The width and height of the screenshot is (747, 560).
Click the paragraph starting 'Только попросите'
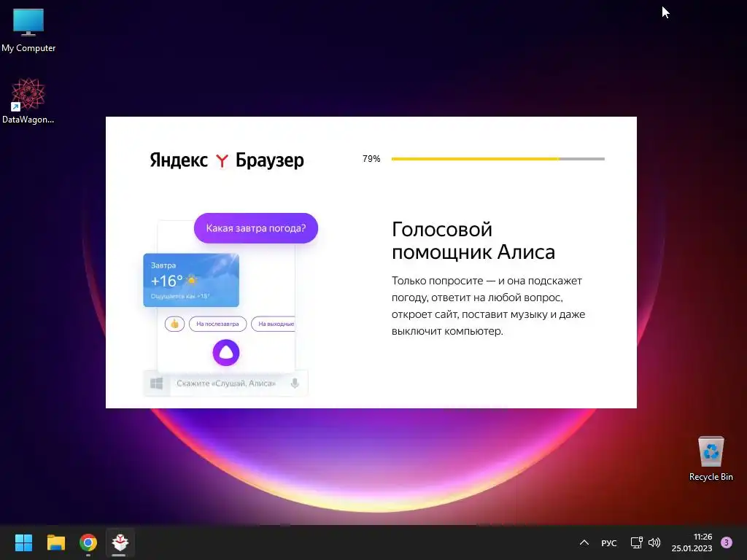click(488, 306)
